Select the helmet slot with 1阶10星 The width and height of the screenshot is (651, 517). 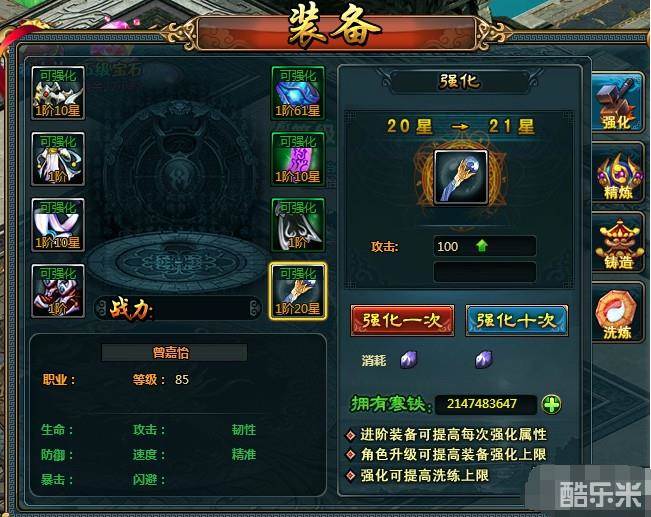click(58, 93)
